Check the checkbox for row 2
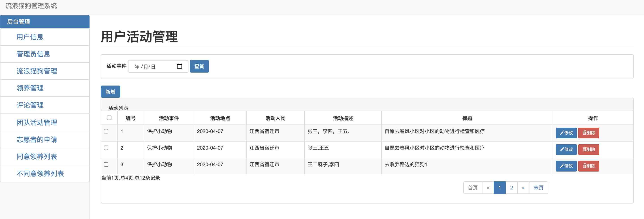The image size is (644, 219). [106, 148]
